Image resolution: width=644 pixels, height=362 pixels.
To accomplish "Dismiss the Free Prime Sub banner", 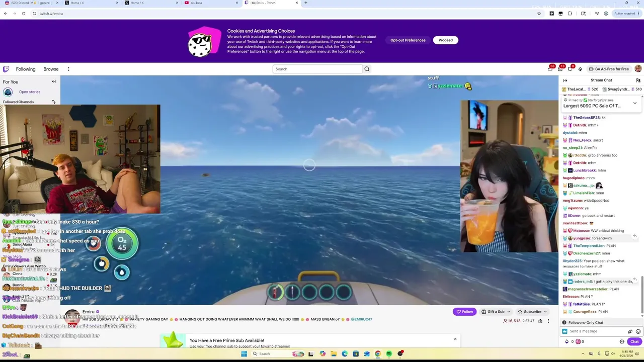I will click(x=455, y=339).
